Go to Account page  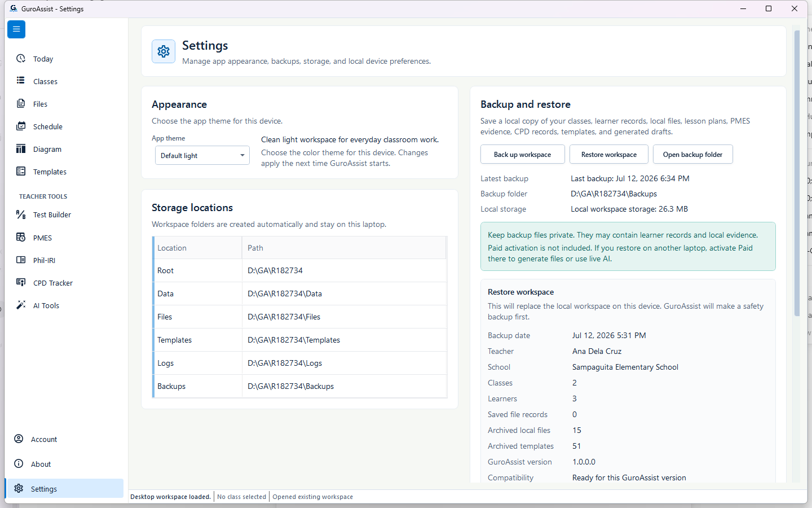64,439
